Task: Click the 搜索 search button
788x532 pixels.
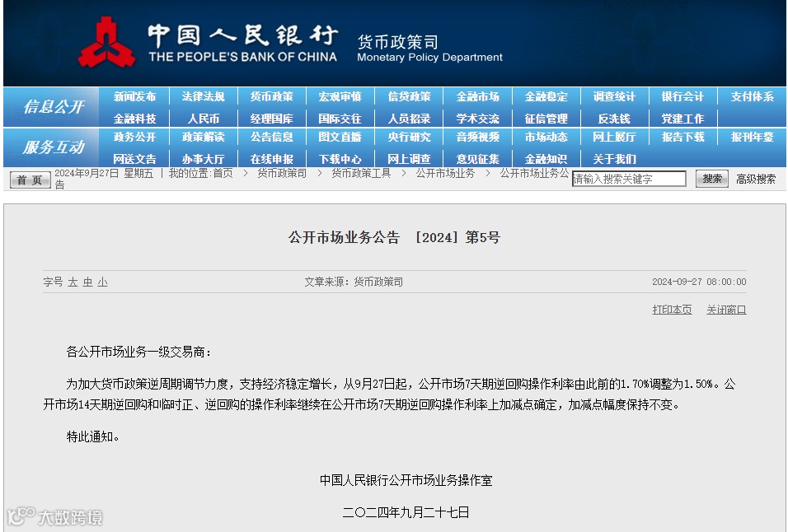Action: (x=712, y=179)
